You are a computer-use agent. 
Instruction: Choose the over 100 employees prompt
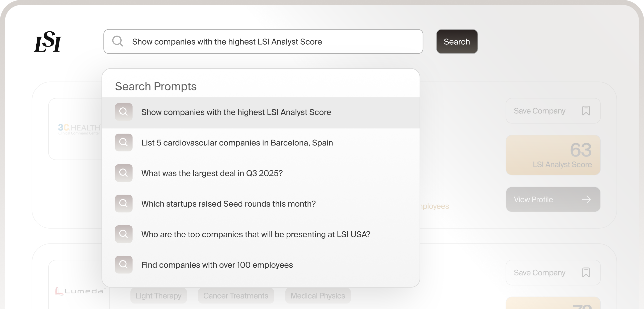pos(217,265)
